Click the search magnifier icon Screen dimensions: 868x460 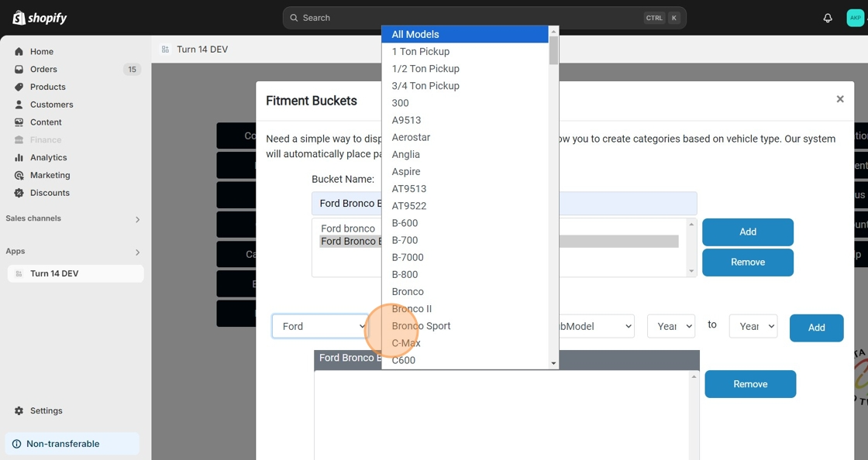(294, 18)
